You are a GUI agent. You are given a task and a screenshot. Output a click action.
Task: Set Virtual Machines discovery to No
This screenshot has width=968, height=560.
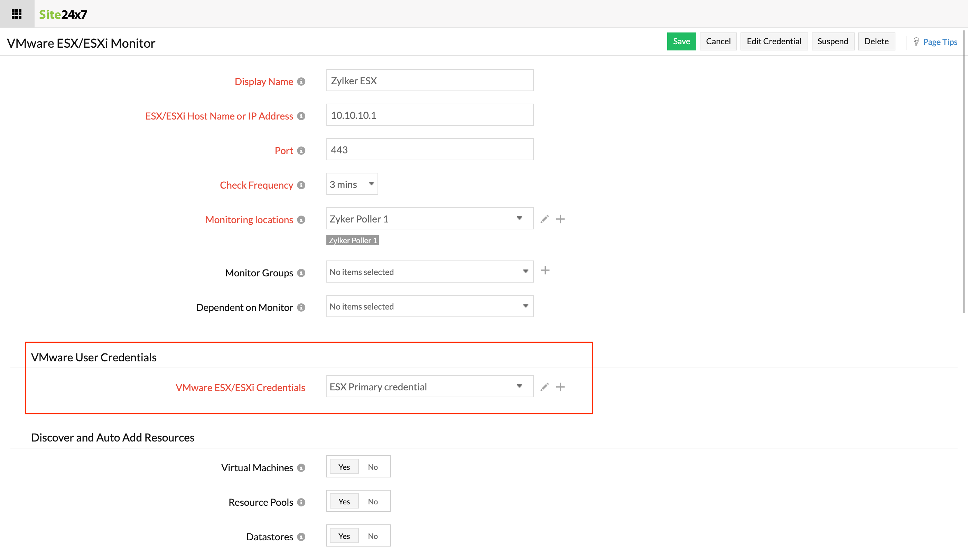coord(372,467)
